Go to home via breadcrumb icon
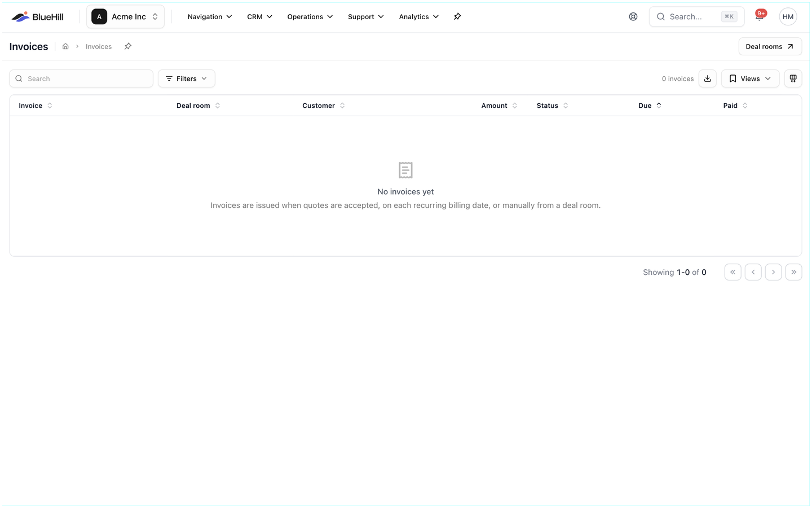This screenshot has height=508, width=812. (x=65, y=47)
